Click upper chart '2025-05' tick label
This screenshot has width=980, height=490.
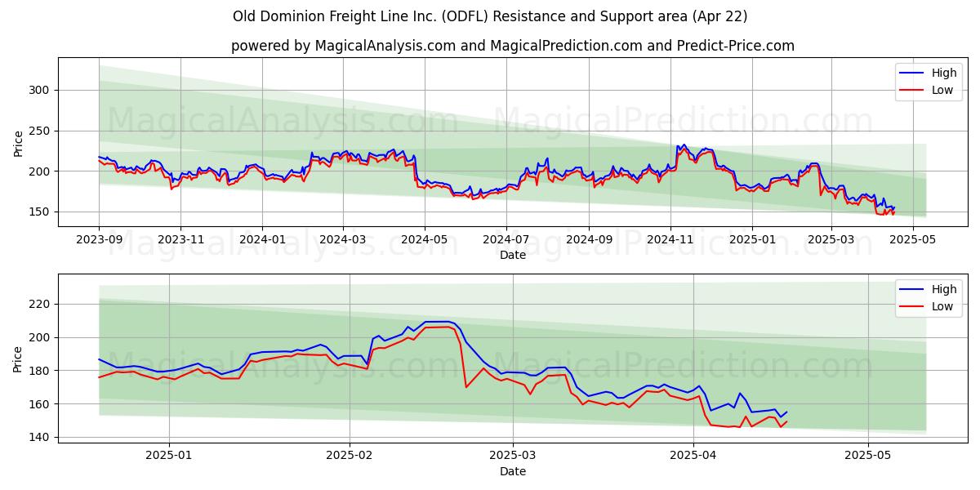pyautogui.click(x=913, y=240)
